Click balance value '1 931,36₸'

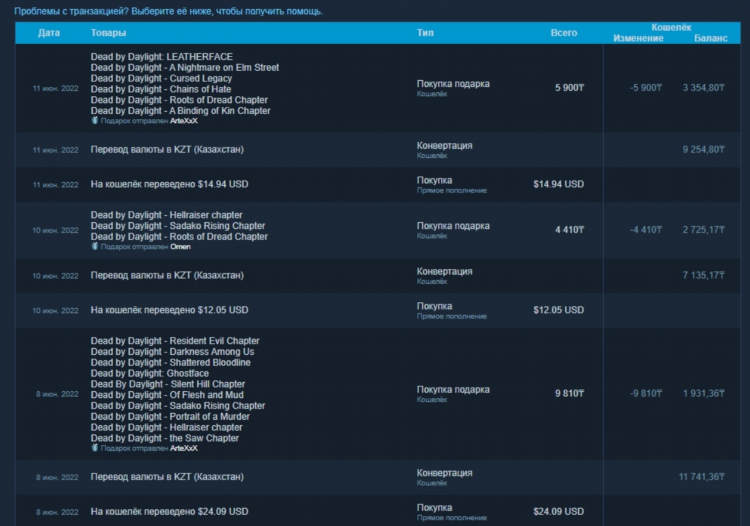tap(703, 394)
